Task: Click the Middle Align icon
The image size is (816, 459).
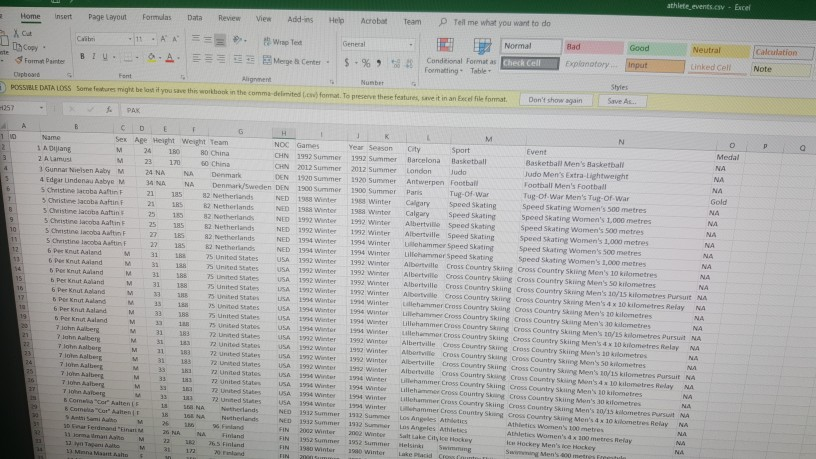Action: pyautogui.click(x=208, y=39)
